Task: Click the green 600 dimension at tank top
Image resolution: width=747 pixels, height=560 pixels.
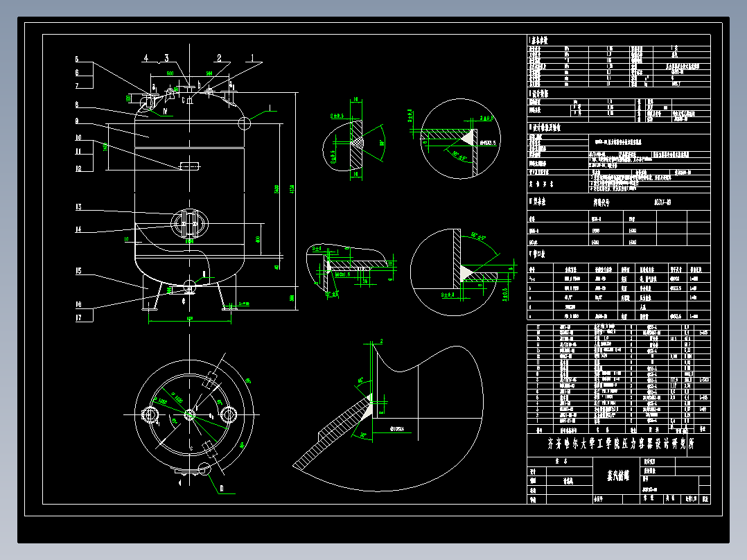Action: point(170,73)
